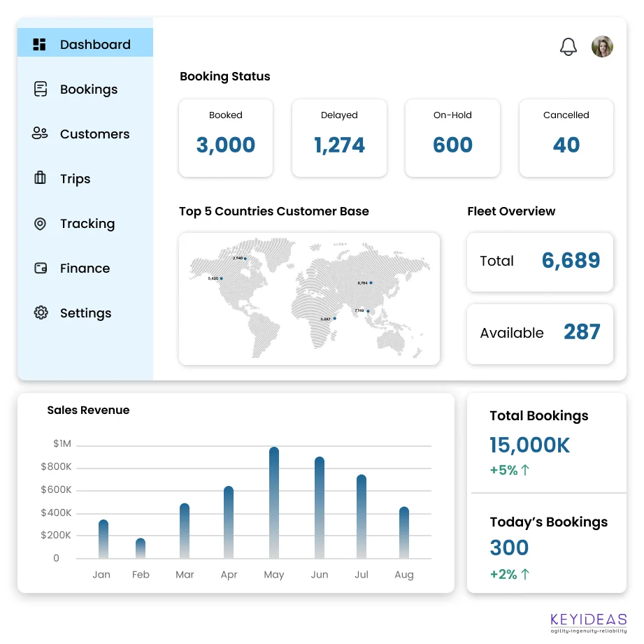Screen dimensions: 644x644
Task: View the Cancelled bookings card
Action: 566,138
